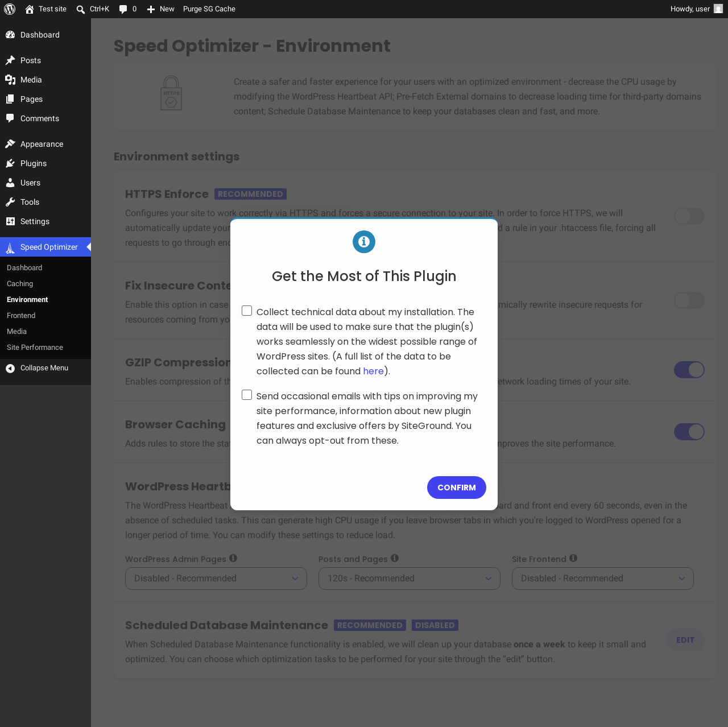Image resolution: width=728 pixels, height=727 pixels.
Task: Check the Send occasional emails checkbox
Action: tap(247, 395)
